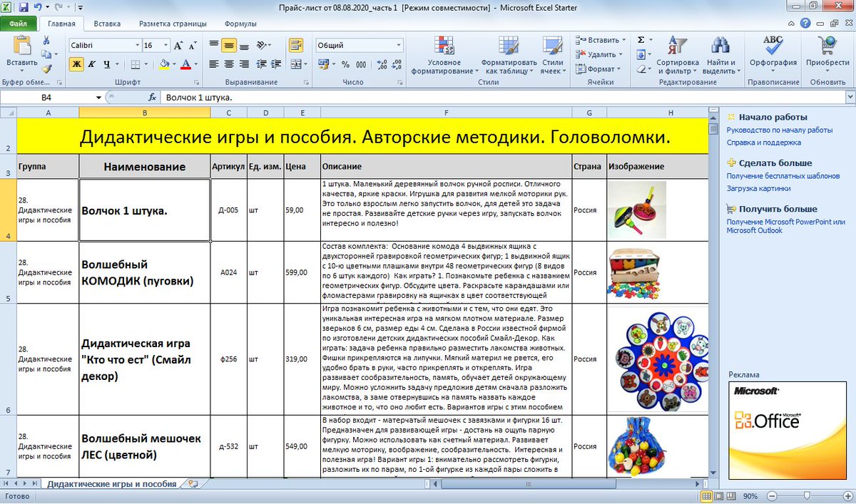Click the zoom slider handle
Image resolution: width=856 pixels, height=504 pixels.
tap(807, 495)
